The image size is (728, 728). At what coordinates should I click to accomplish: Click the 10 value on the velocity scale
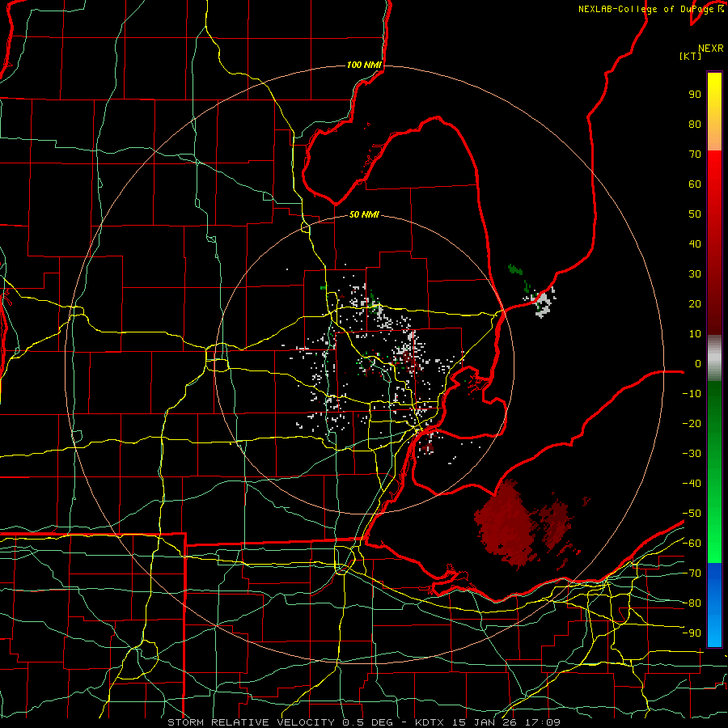[695, 334]
